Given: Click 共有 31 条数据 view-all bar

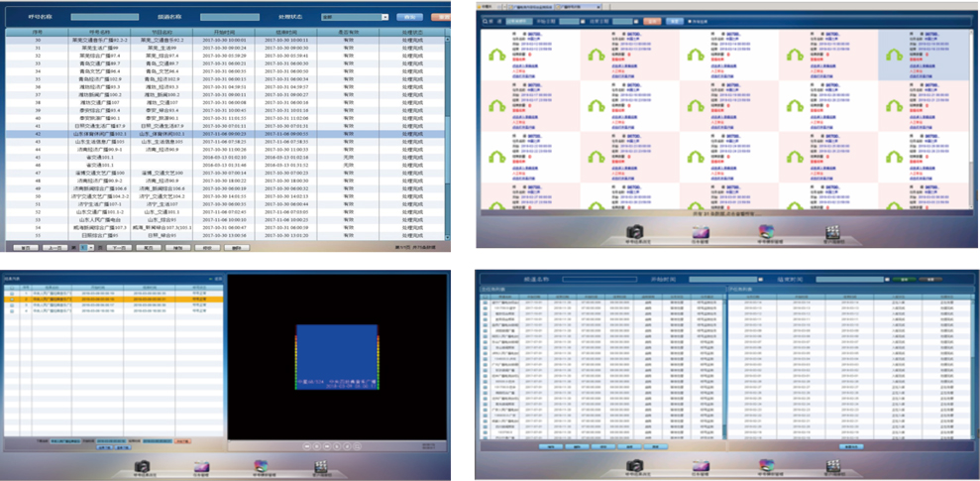Looking at the screenshot, I should 725,213.
